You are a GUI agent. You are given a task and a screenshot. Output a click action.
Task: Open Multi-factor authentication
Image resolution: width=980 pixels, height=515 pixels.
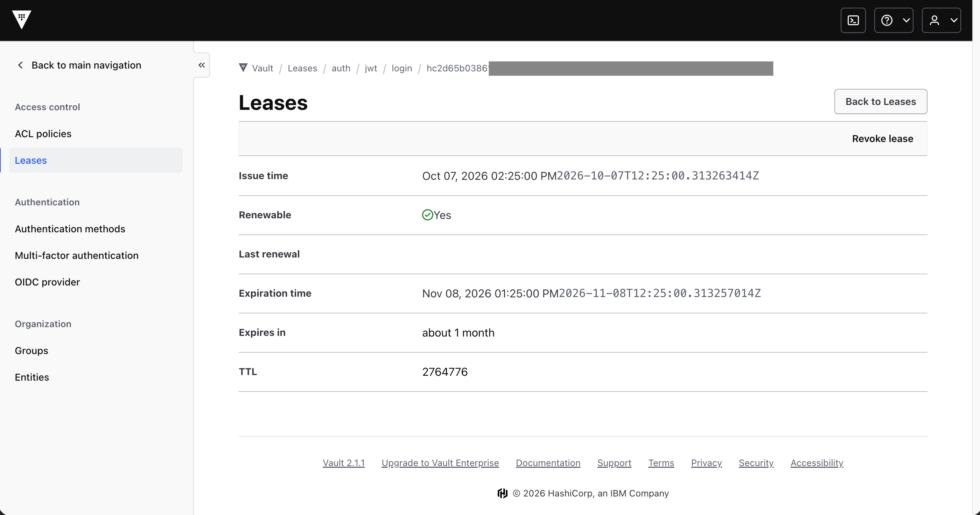76,255
